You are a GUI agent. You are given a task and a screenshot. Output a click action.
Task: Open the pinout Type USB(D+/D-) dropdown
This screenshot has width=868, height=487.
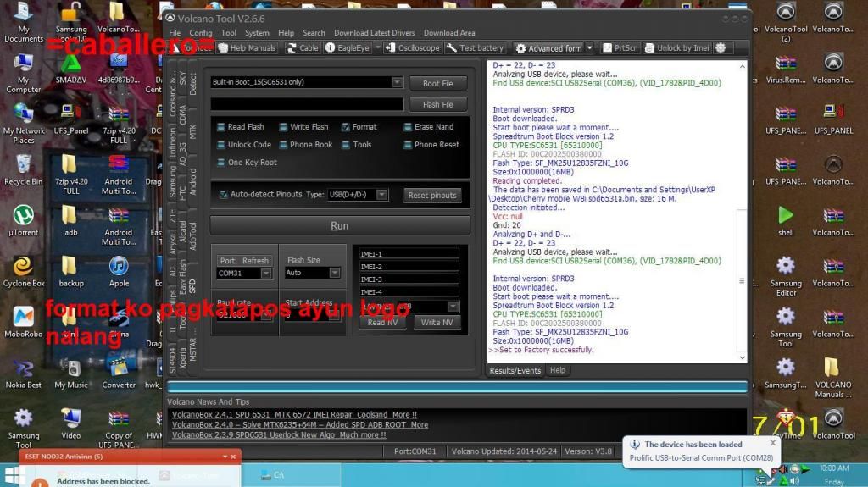pyautogui.click(x=382, y=194)
